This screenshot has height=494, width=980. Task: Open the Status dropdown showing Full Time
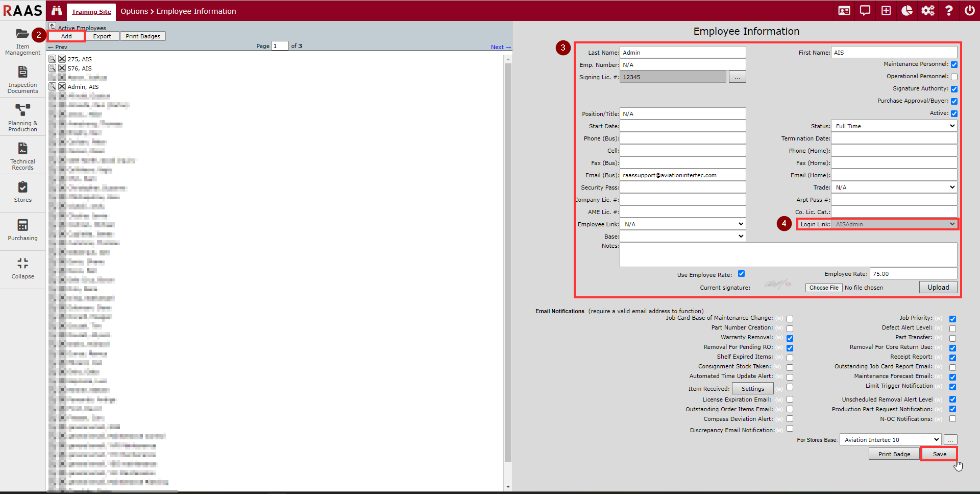pos(894,126)
